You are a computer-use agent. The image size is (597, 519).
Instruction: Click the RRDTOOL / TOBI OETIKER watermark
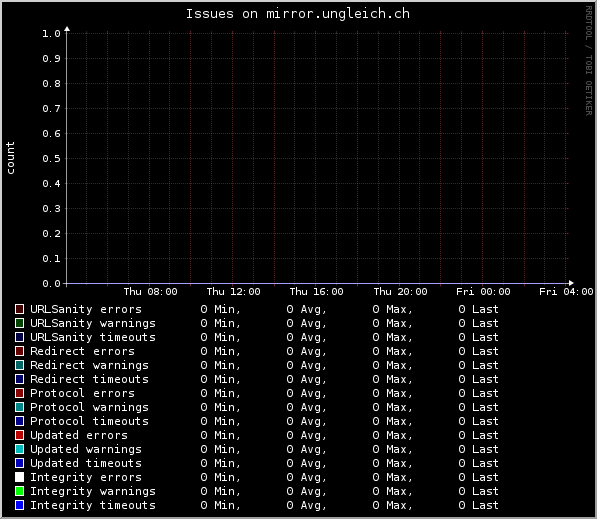tap(589, 61)
